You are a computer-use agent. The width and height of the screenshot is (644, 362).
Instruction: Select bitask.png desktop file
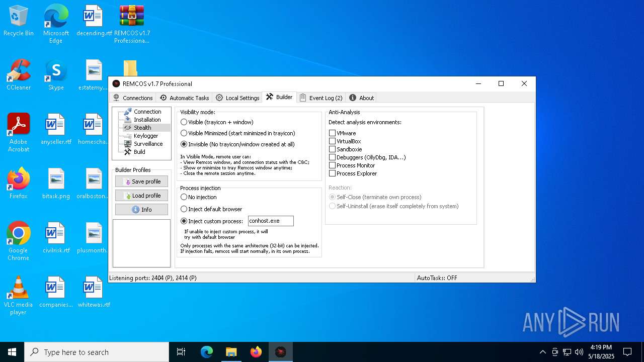(56, 184)
